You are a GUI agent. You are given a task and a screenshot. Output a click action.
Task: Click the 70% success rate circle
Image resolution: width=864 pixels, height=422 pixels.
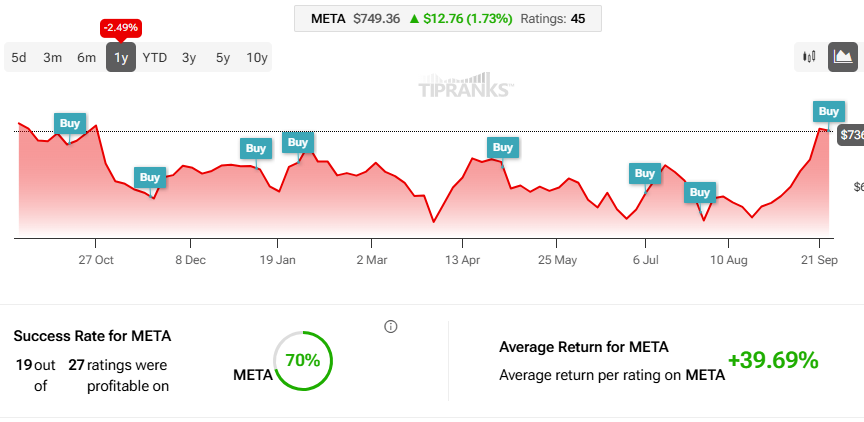303,361
